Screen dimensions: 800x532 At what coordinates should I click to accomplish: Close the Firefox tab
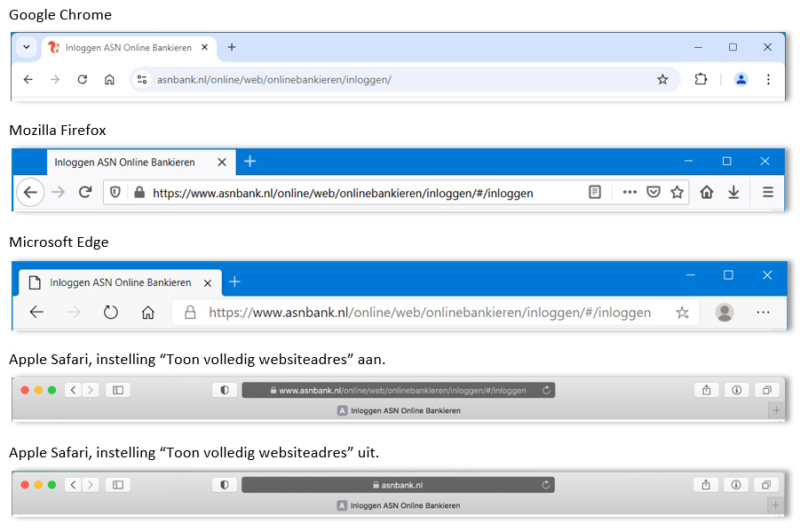click(x=222, y=163)
